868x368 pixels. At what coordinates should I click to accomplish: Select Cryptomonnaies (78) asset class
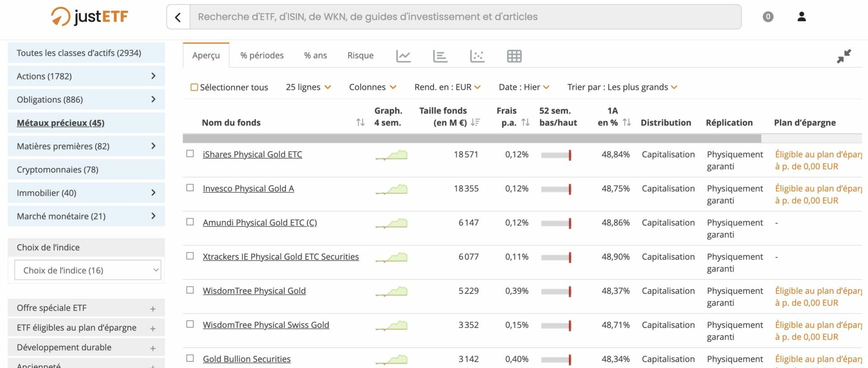(86, 170)
